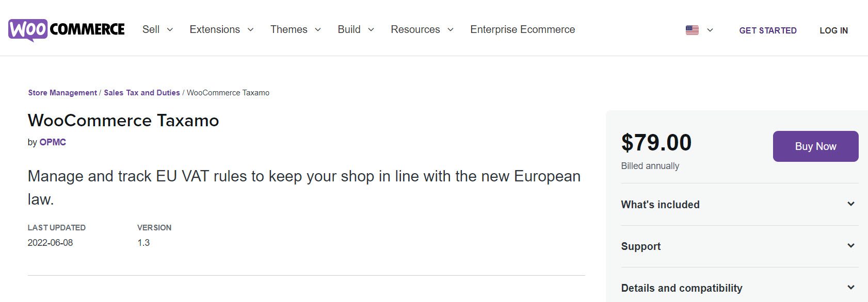
Task: Expand the What's included section
Action: tap(740, 205)
